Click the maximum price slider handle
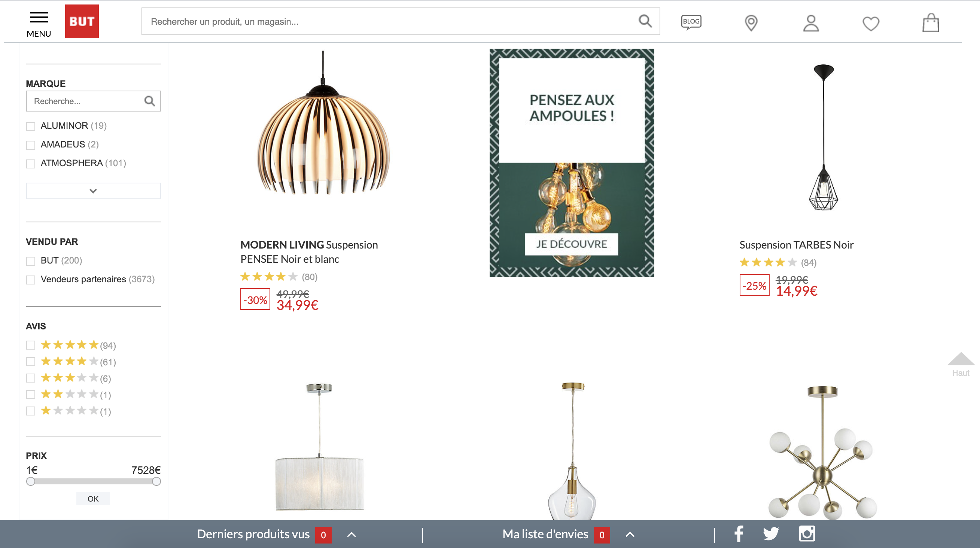 coord(156,482)
